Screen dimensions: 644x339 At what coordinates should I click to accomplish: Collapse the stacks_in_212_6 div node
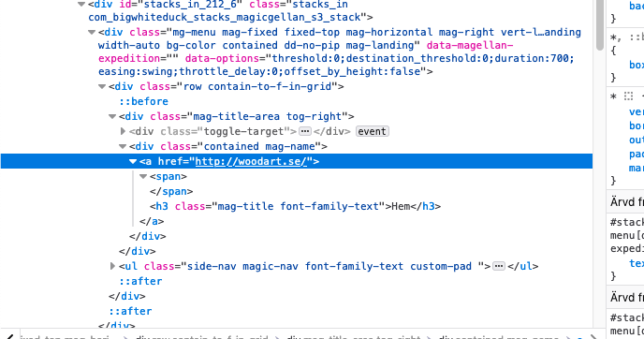click(81, 5)
